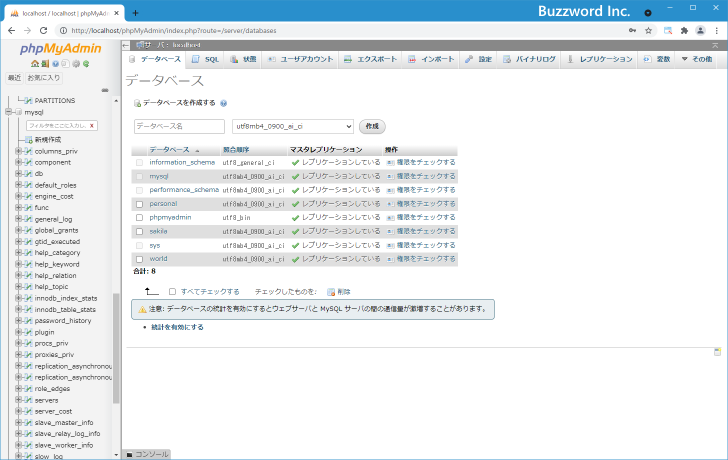Click the link-with-main-panel chain icon
728x460 pixels.
click(x=105, y=90)
